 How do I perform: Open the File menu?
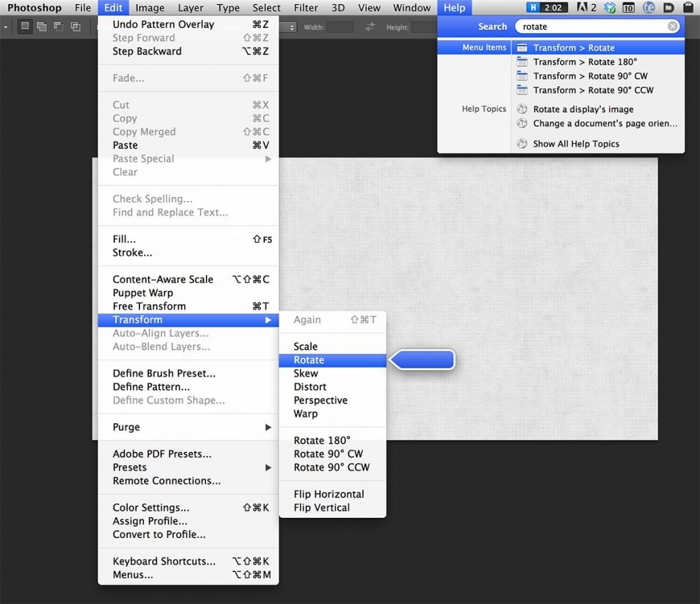tap(83, 7)
